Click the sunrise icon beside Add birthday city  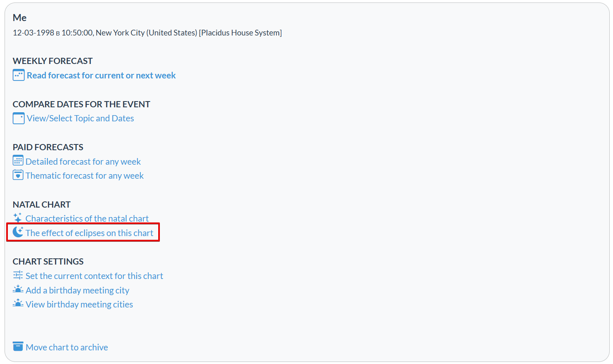18,290
